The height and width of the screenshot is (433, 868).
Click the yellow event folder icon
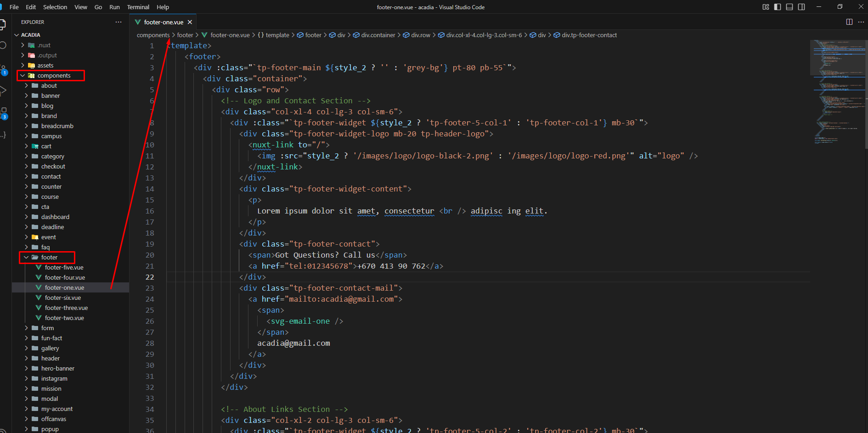pos(35,237)
